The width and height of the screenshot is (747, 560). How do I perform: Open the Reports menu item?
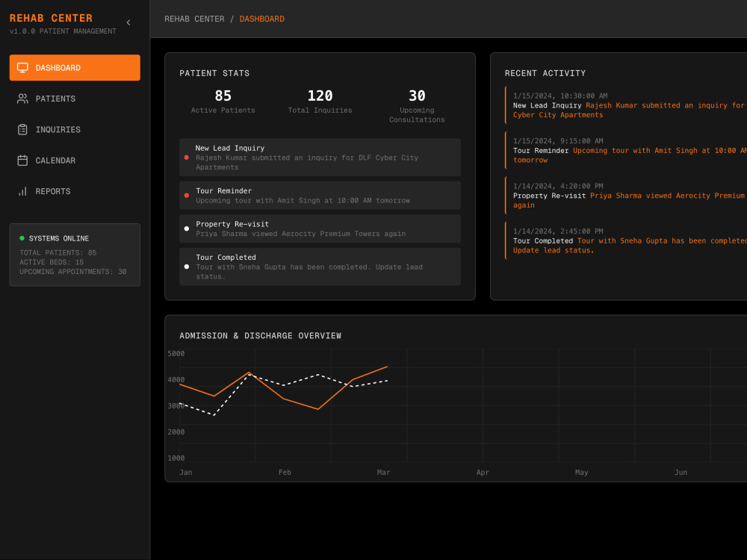click(75, 191)
